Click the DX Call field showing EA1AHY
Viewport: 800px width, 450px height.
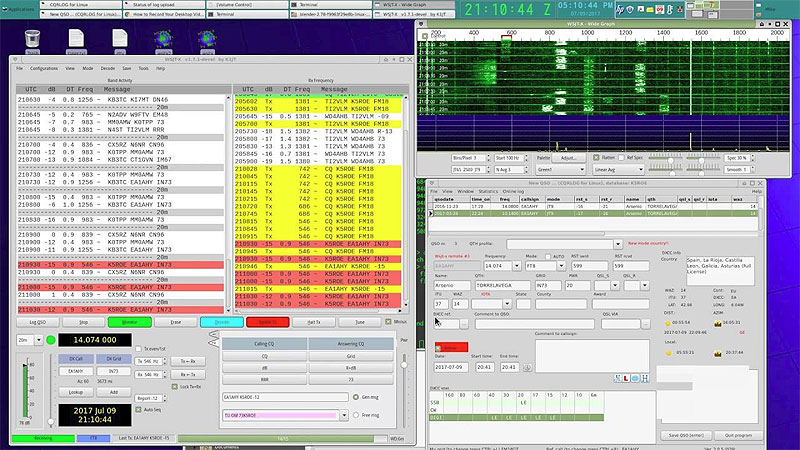[76, 371]
